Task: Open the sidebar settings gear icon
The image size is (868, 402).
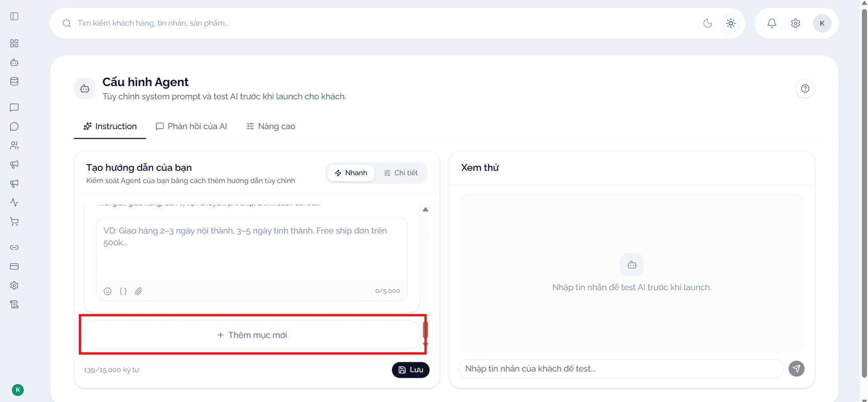Action: tap(14, 285)
